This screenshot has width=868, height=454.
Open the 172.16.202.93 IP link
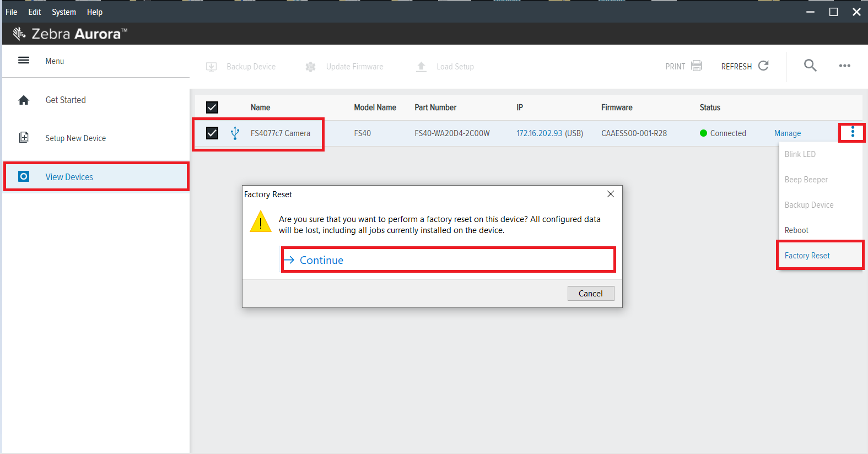(x=540, y=133)
